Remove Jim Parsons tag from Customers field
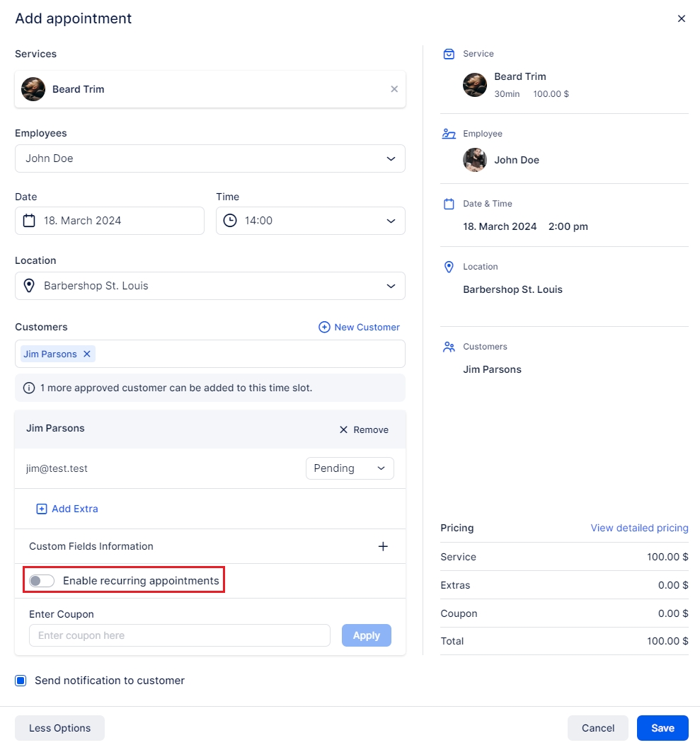 tap(87, 354)
